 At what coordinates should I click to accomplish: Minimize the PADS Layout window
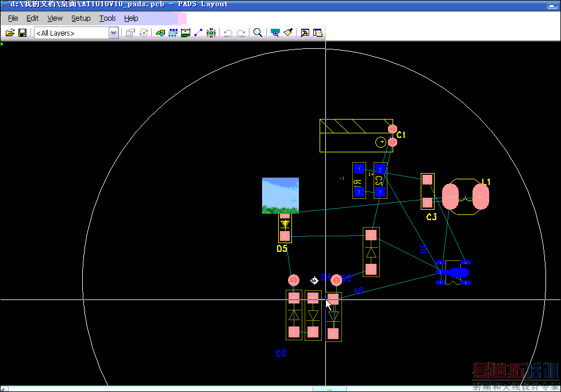click(551, 5)
